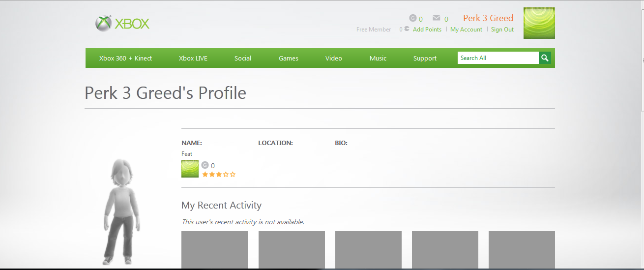Open the Support menu
Viewport: 644px width, 270px height.
(x=425, y=58)
